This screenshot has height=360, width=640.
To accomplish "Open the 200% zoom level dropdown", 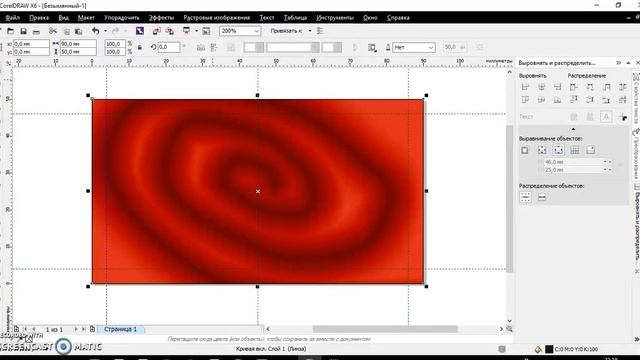I will pyautogui.click(x=256, y=31).
